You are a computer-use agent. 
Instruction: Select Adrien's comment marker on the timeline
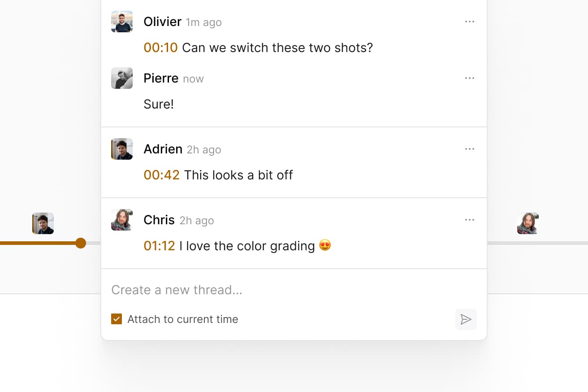click(x=43, y=223)
